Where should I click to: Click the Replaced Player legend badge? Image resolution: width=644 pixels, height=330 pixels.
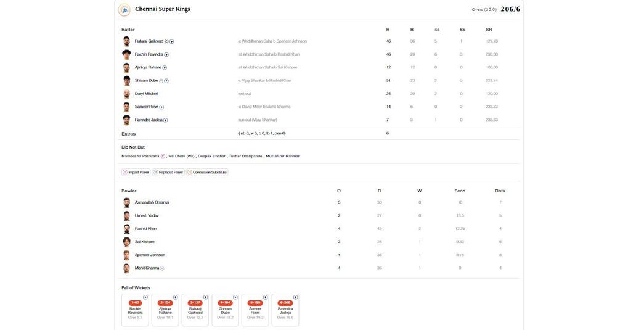(168, 173)
